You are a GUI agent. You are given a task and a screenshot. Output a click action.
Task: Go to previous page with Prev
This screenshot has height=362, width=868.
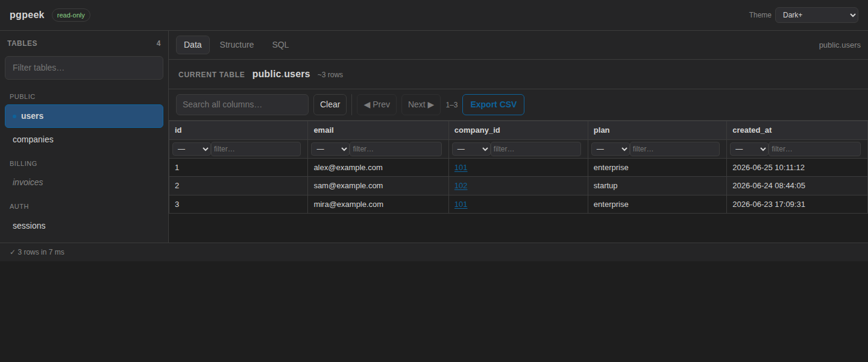pyautogui.click(x=377, y=104)
